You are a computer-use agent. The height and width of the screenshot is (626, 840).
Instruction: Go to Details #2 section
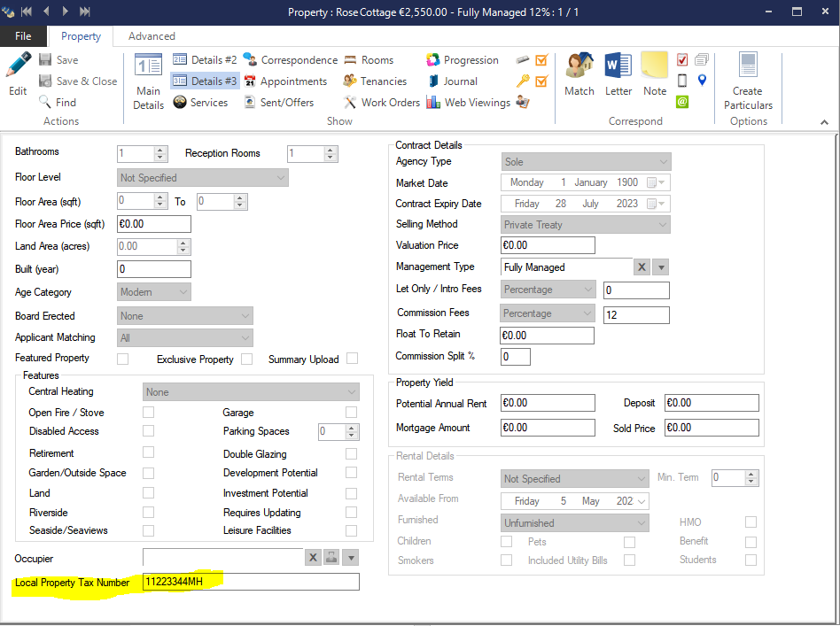206,60
